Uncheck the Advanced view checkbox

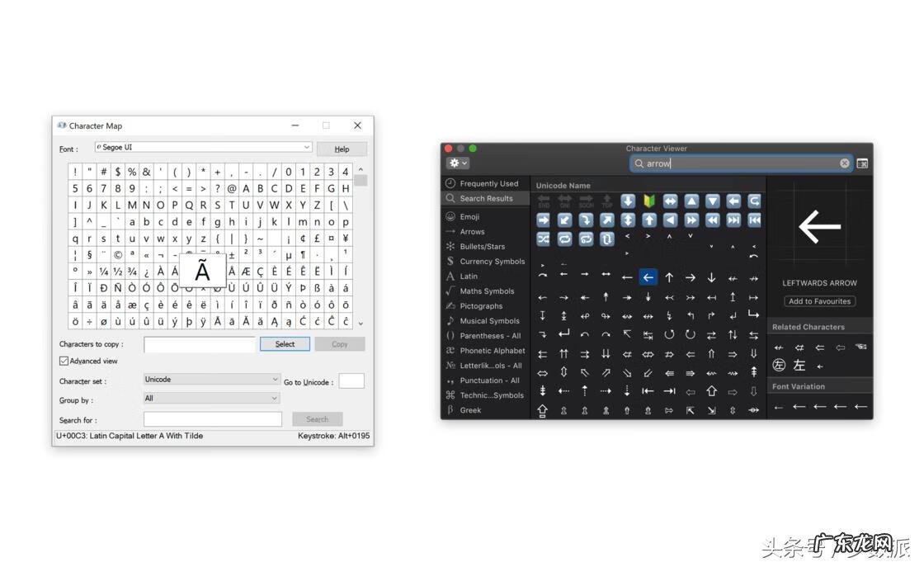tap(64, 361)
